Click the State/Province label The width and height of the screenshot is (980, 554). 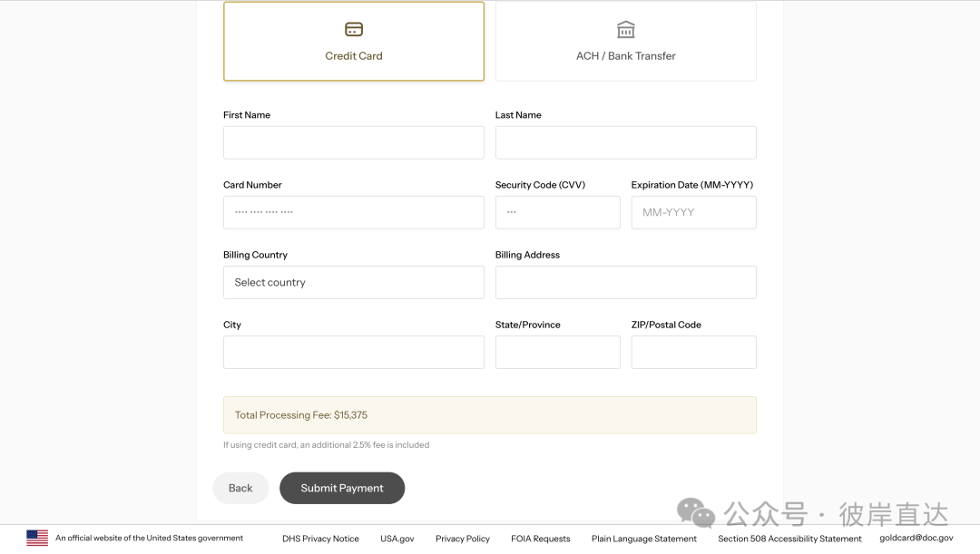pyautogui.click(x=528, y=325)
